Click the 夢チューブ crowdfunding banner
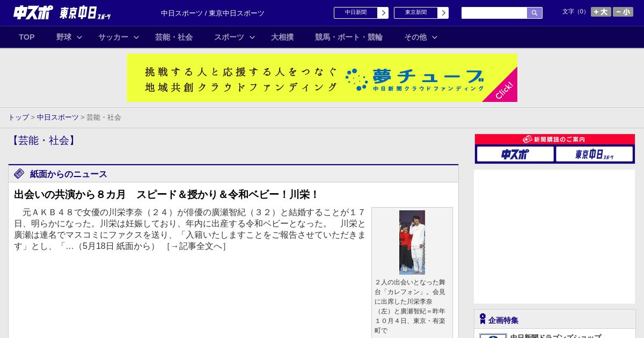644x338 pixels. 322,78
